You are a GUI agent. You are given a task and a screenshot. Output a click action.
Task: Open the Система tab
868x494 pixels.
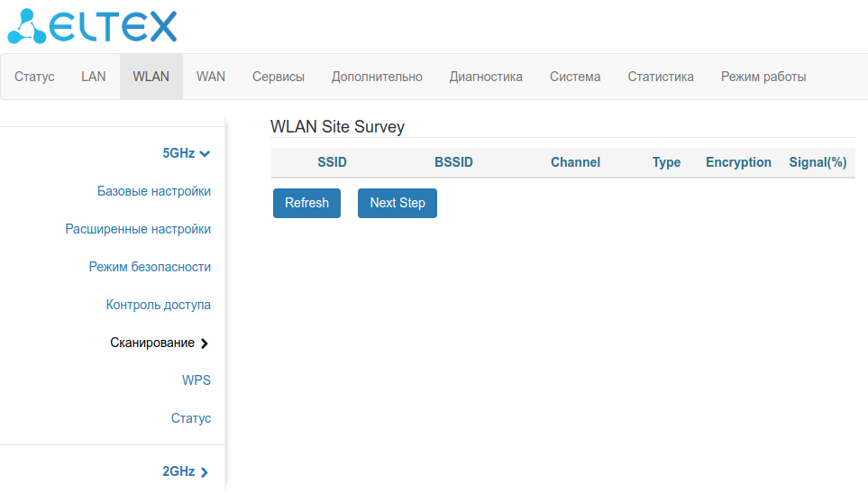point(575,77)
